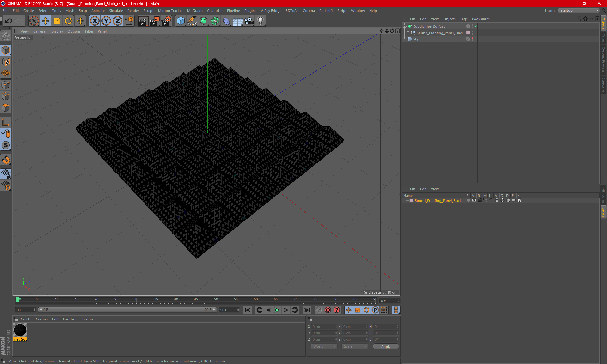Click the timeline range slider bar

tap(128, 310)
